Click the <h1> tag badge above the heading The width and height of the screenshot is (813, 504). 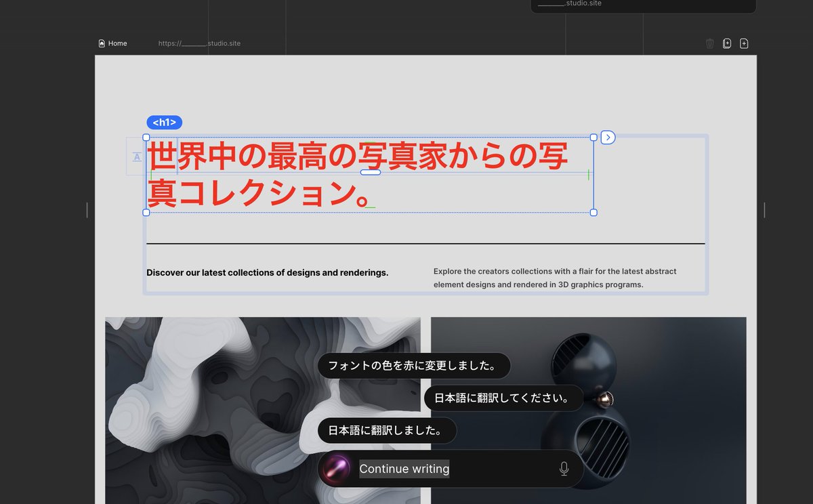click(x=163, y=122)
